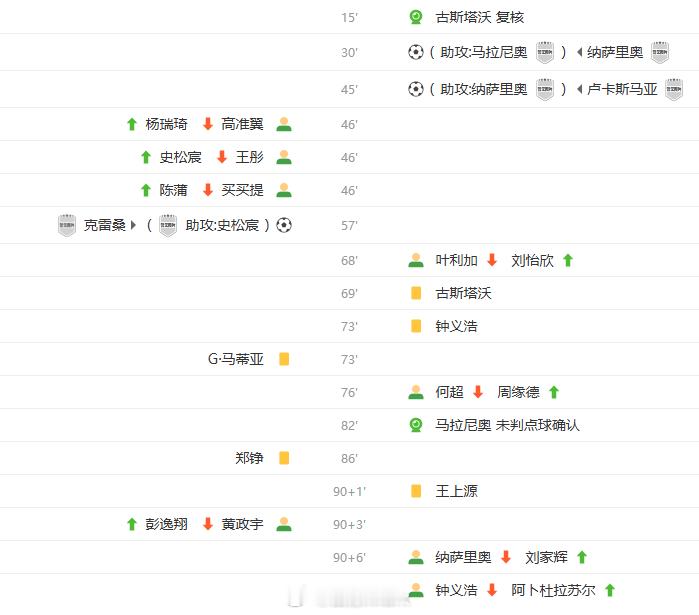699x615 pixels.
Task: Click the VAR icon beside 马拉尼奥 at 82'
Action: (x=415, y=425)
